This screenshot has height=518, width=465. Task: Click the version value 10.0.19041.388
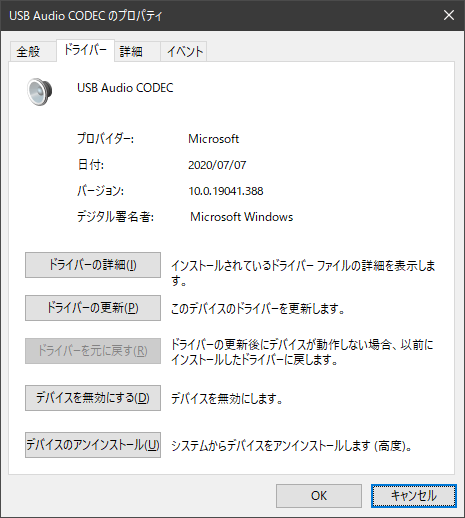click(x=226, y=191)
